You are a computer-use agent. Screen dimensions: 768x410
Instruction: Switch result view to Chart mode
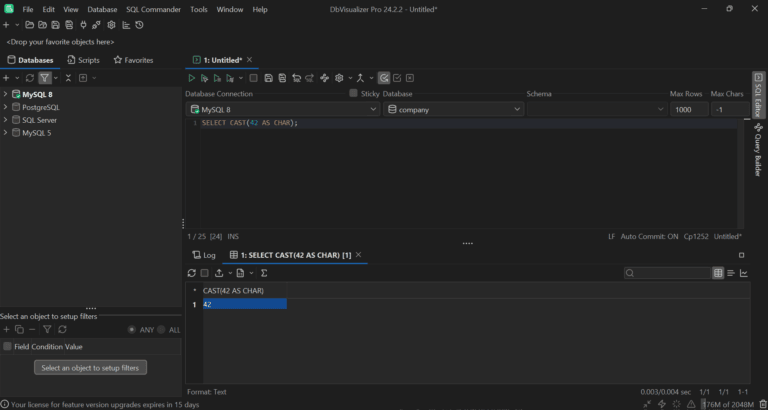[x=744, y=273]
